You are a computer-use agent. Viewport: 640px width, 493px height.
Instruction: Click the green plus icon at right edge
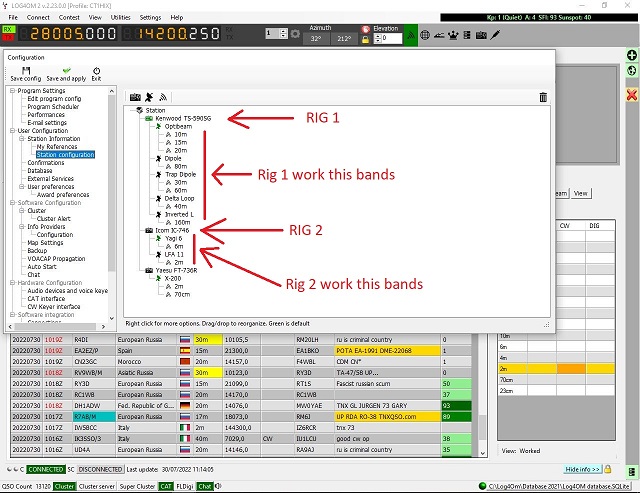[x=631, y=55]
